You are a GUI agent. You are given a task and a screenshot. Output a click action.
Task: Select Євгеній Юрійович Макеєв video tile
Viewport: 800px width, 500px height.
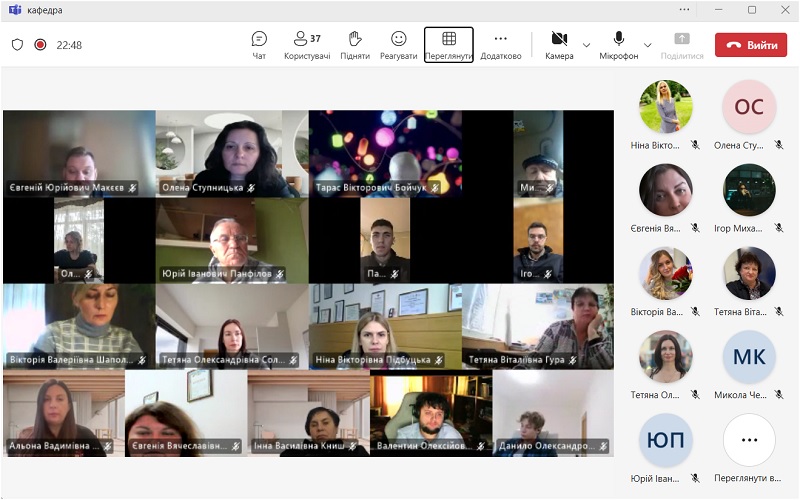click(80, 154)
